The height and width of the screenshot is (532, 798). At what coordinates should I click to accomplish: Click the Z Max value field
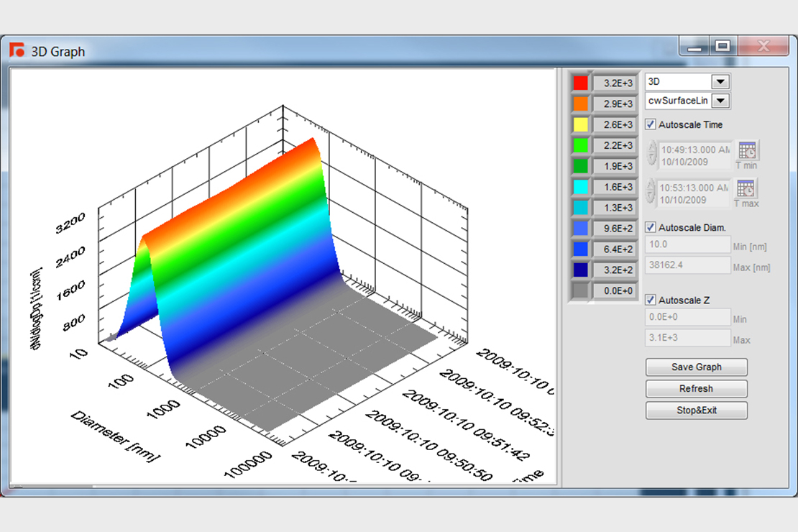(688, 338)
